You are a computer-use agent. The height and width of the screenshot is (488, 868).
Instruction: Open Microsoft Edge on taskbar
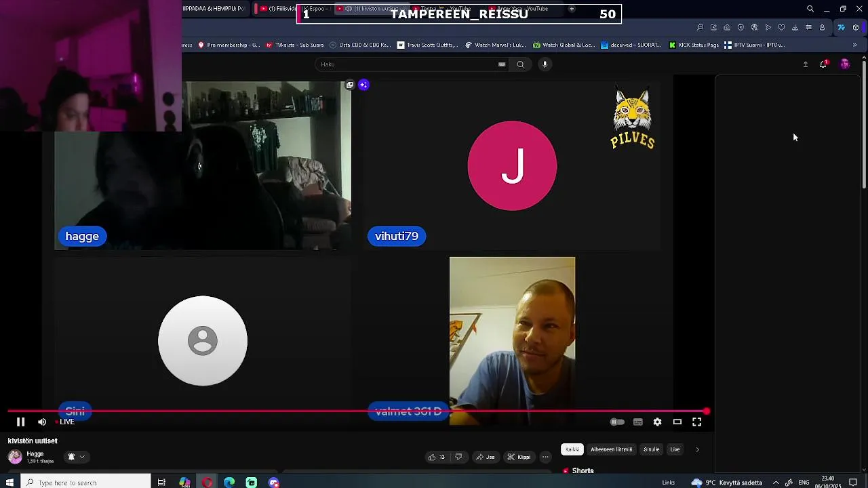pyautogui.click(x=229, y=482)
